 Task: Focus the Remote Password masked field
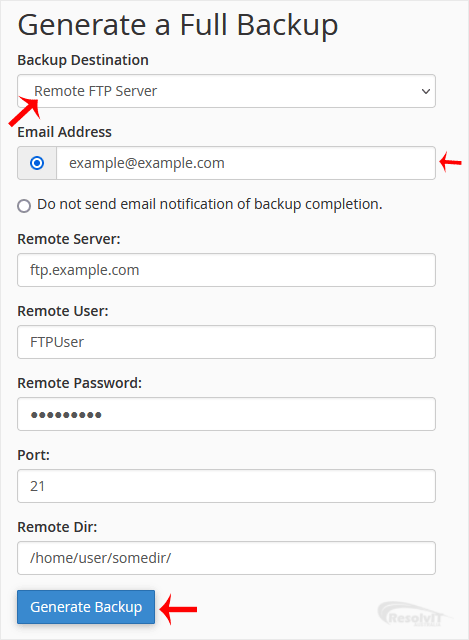point(226,414)
